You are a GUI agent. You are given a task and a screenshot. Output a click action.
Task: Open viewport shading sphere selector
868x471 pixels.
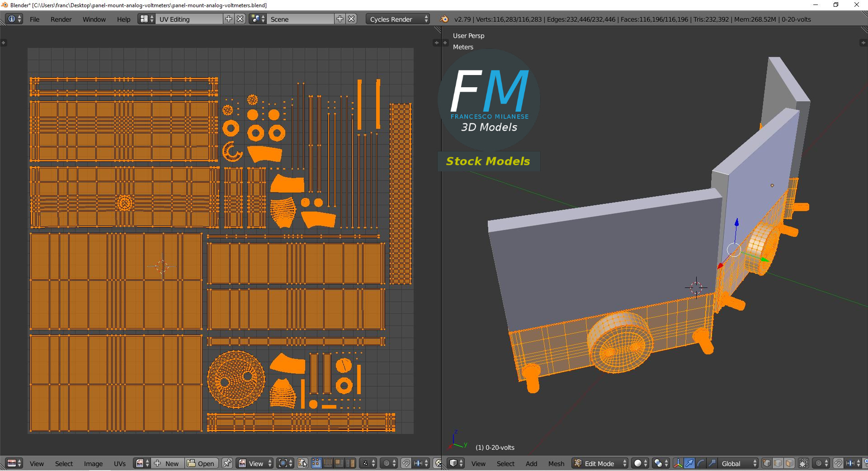(640, 463)
